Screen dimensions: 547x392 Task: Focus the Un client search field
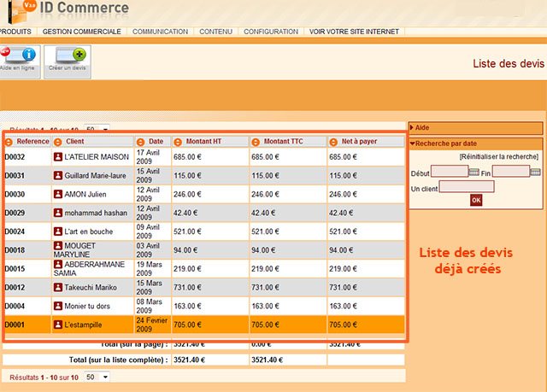[467, 186]
